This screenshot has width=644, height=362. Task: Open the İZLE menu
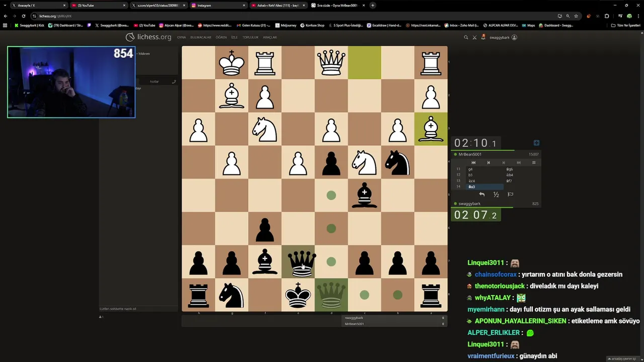pyautogui.click(x=234, y=37)
